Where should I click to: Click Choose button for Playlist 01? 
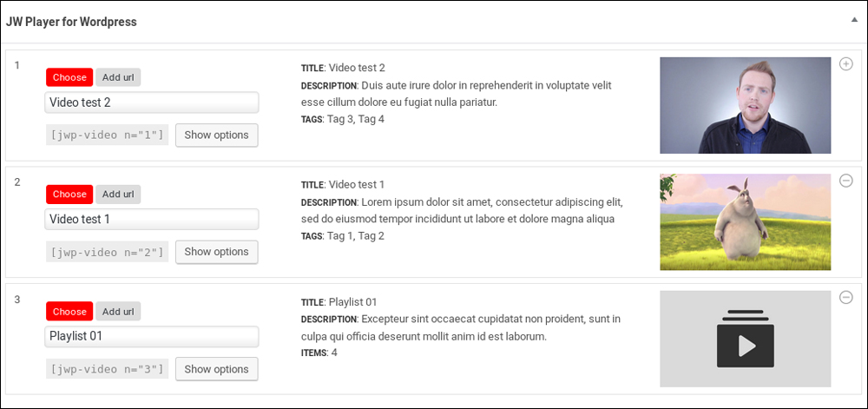tap(69, 312)
